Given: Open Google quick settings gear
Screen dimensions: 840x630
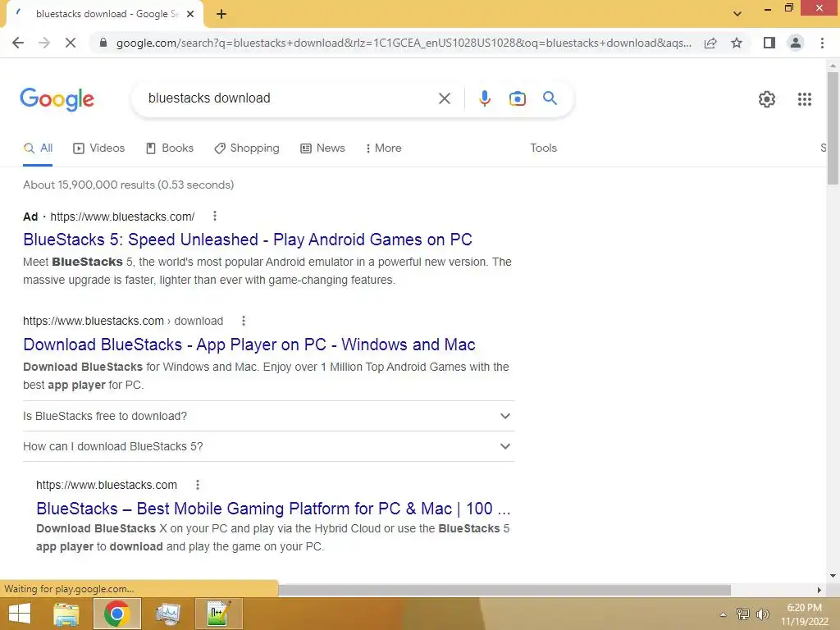Looking at the screenshot, I should point(767,99).
